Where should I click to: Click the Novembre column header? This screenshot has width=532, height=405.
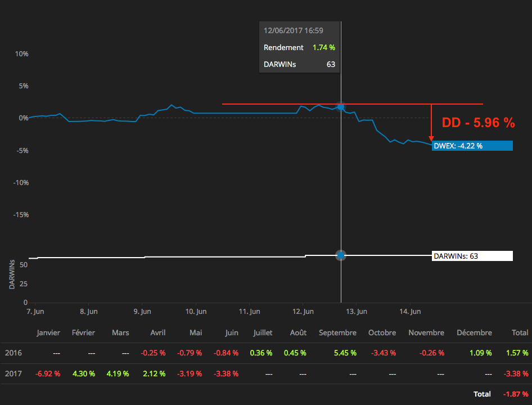point(426,333)
